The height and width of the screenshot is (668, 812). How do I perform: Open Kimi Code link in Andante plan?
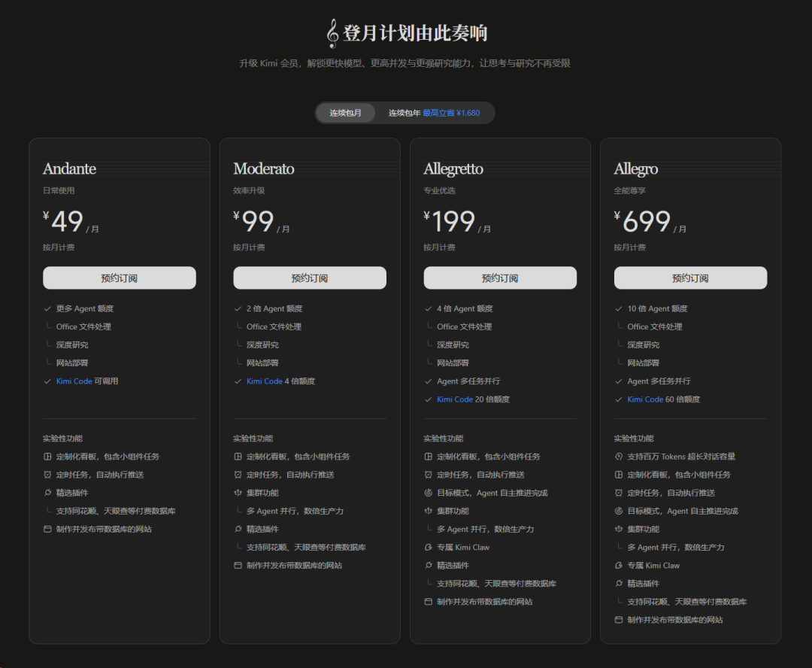coord(74,381)
